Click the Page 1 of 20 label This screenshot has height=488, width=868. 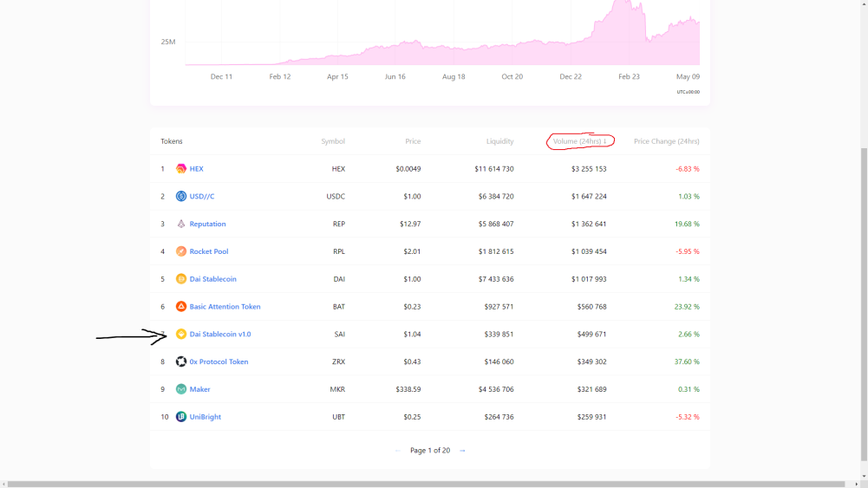(x=430, y=451)
